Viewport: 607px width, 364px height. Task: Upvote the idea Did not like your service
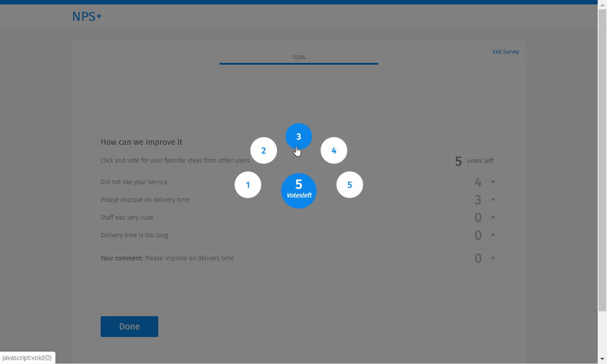pos(492,182)
